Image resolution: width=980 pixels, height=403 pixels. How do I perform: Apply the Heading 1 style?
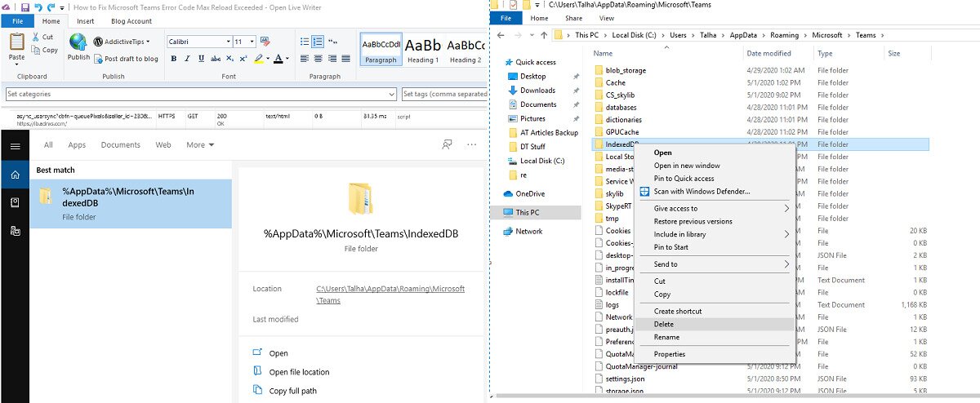[x=423, y=49]
